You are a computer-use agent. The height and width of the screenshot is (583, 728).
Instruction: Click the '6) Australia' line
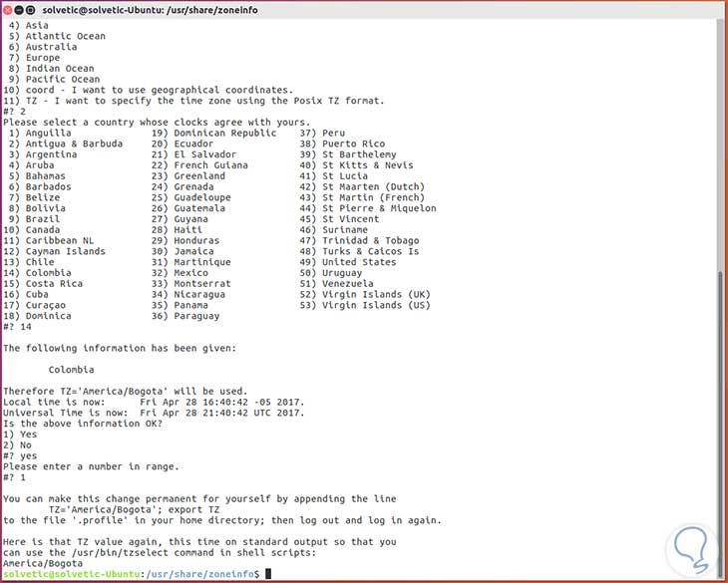click(x=43, y=47)
